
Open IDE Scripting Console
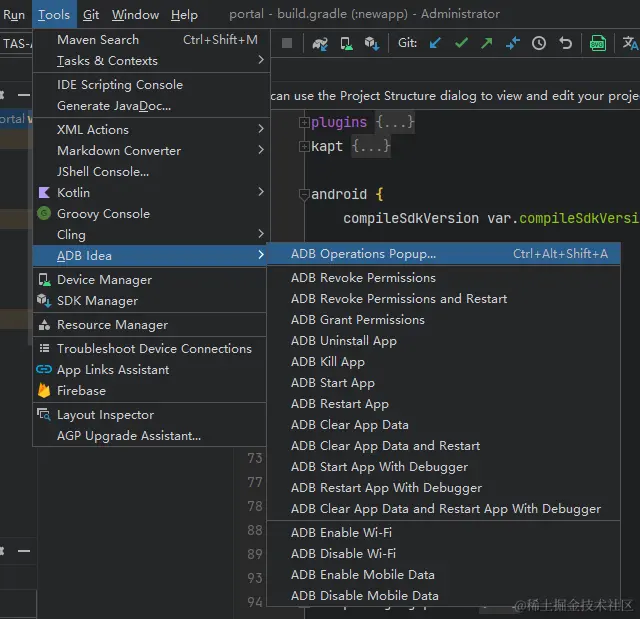[x=149, y=84]
